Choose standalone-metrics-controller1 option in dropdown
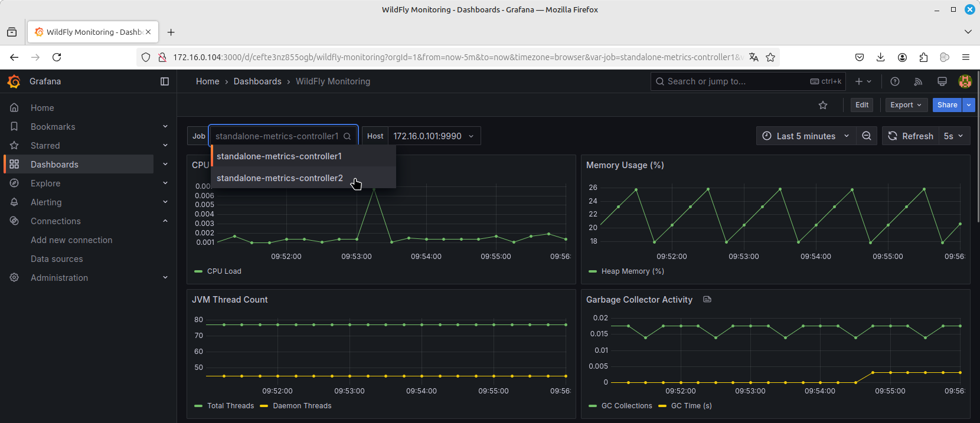The image size is (980, 423). pyautogui.click(x=279, y=156)
